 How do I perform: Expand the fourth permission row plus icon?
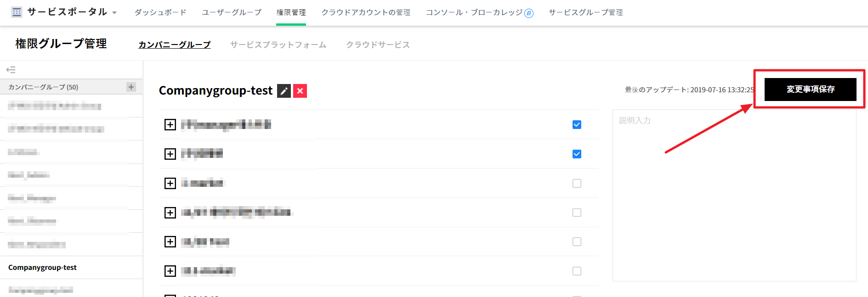tap(170, 213)
